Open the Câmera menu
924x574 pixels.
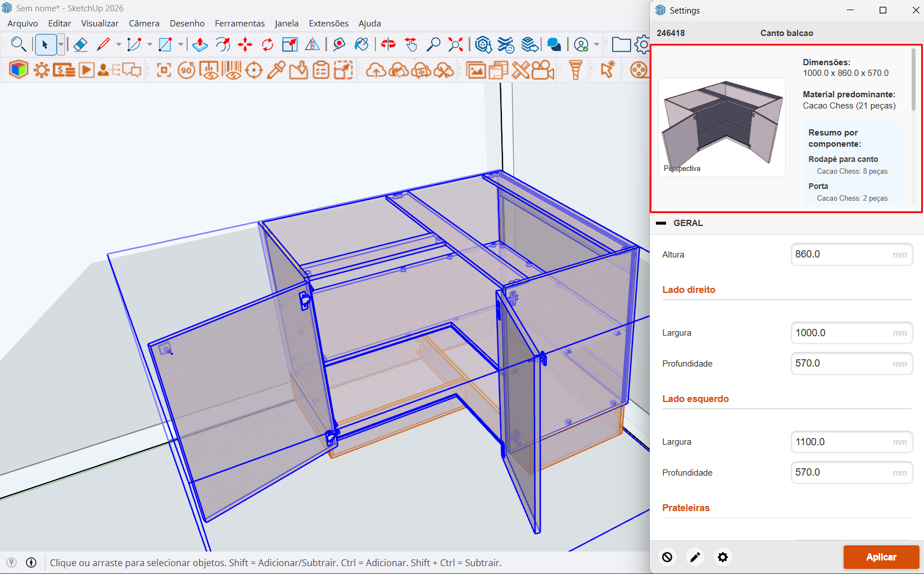tap(144, 24)
